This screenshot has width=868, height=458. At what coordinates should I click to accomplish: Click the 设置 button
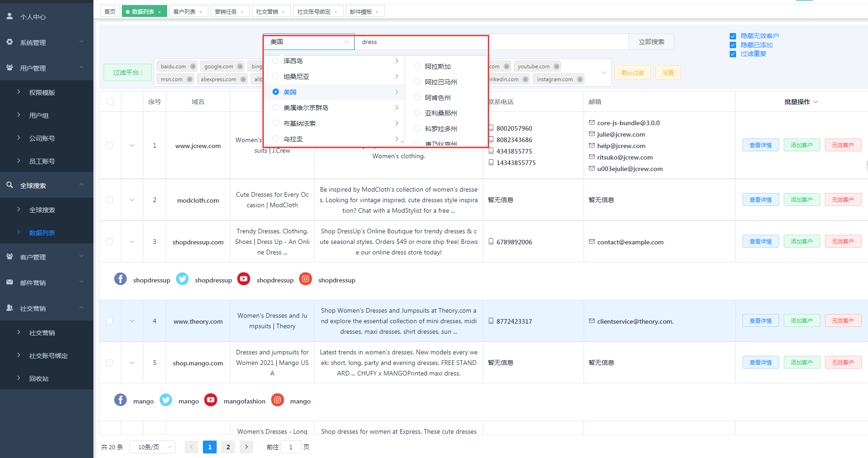668,72
